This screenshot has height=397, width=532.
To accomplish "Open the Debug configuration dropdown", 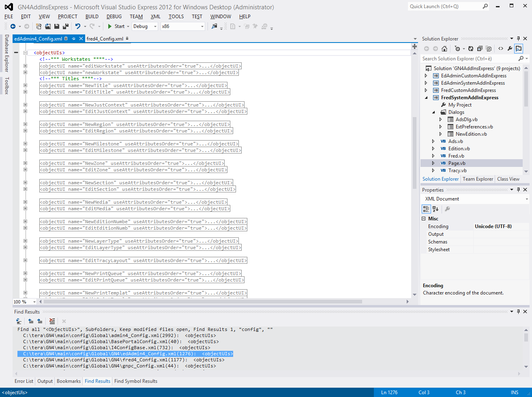I will pyautogui.click(x=155, y=26).
